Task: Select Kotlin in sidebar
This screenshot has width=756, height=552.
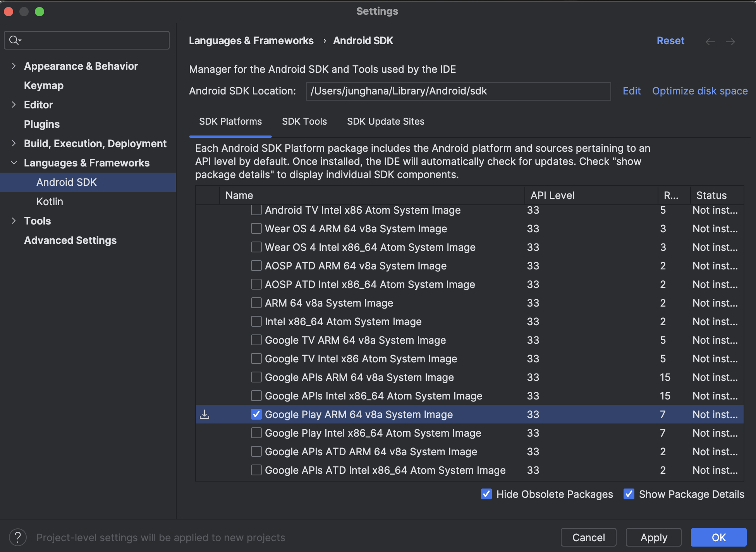Action: [50, 202]
